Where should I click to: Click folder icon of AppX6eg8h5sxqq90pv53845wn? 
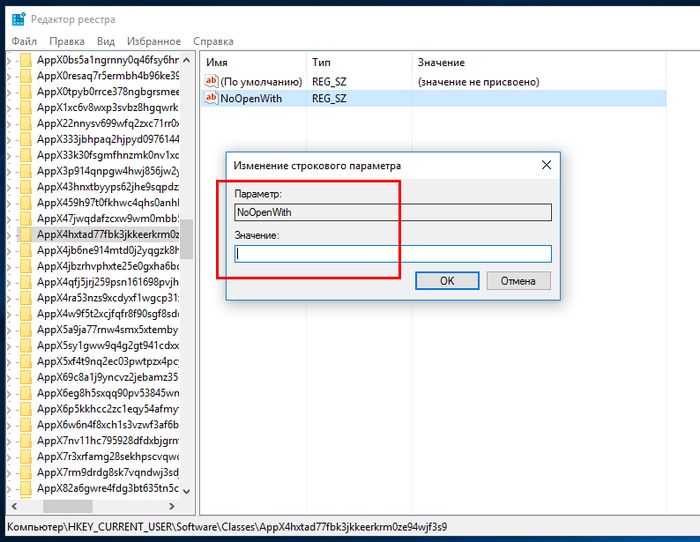[x=26, y=393]
